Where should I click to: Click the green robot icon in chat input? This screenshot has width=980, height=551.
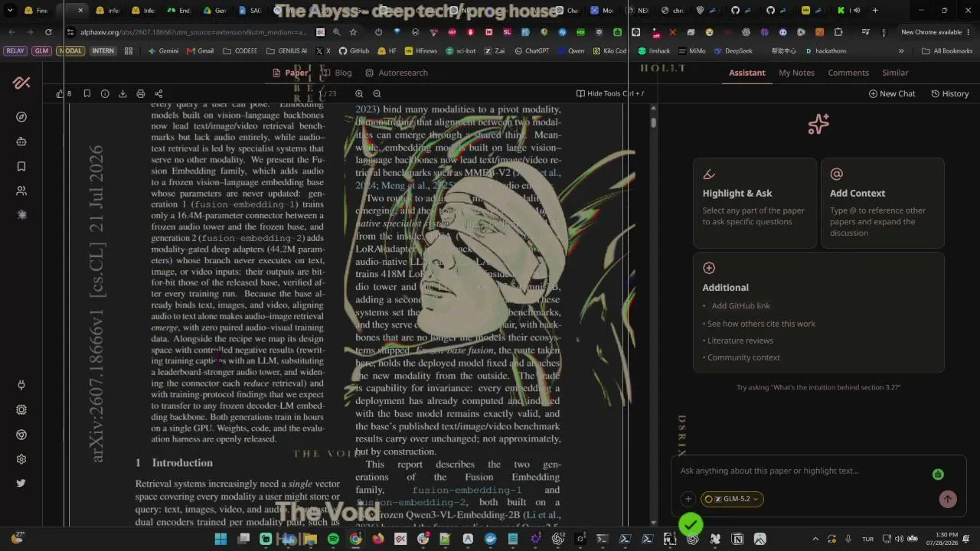pos(938,474)
